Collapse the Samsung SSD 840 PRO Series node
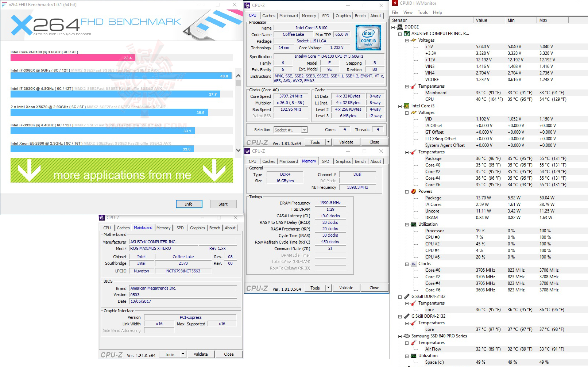 400,336
